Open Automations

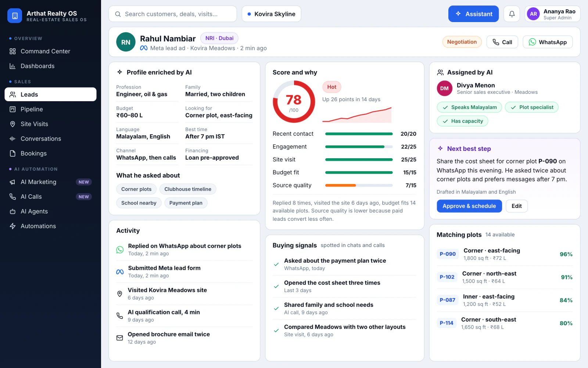[50, 226]
